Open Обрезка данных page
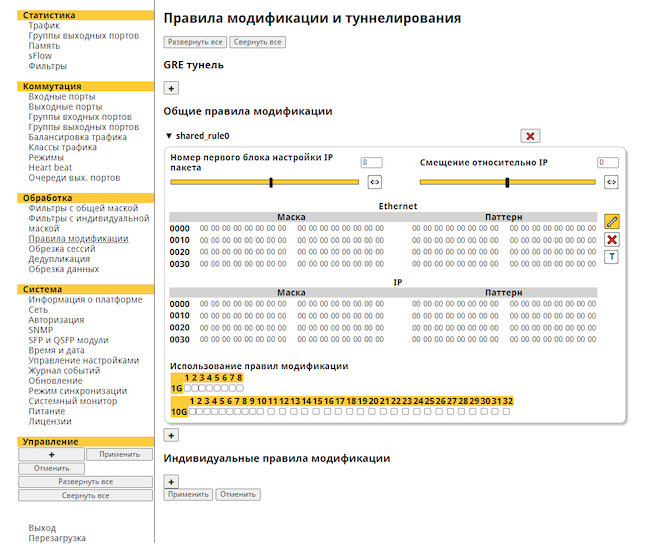This screenshot has width=650, height=559. (x=64, y=269)
